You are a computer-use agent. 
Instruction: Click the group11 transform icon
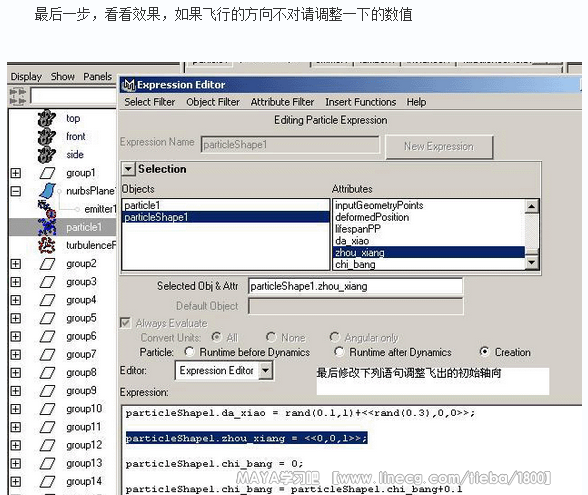tap(47, 427)
